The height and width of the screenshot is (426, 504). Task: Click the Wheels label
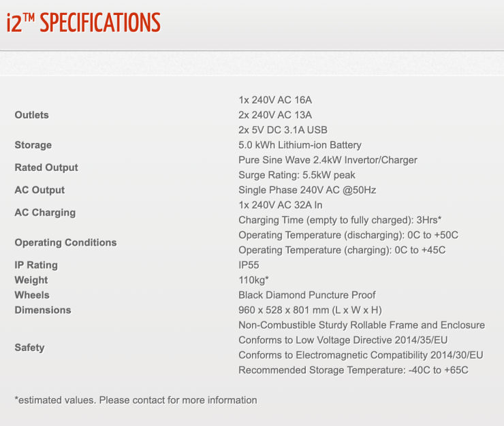click(32, 295)
